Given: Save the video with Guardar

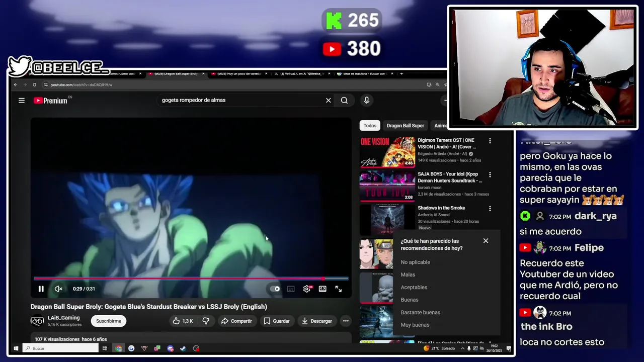Looking at the screenshot, I should pos(277,321).
